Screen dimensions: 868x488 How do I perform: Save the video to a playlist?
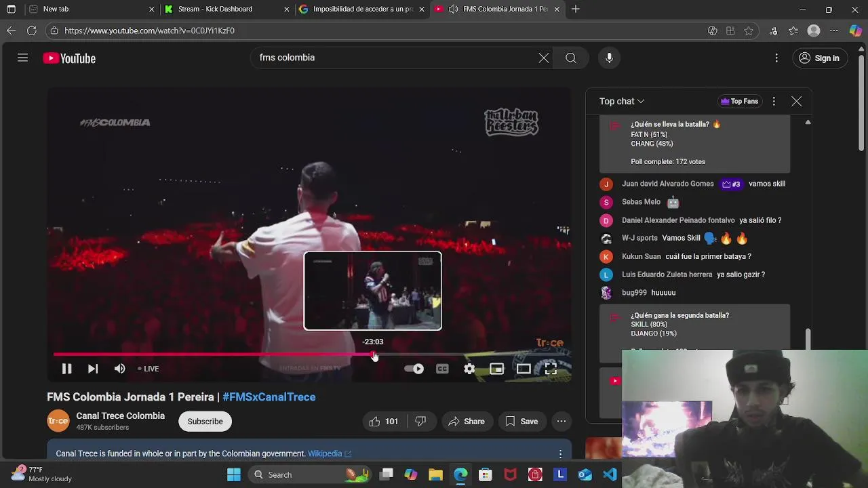521,422
